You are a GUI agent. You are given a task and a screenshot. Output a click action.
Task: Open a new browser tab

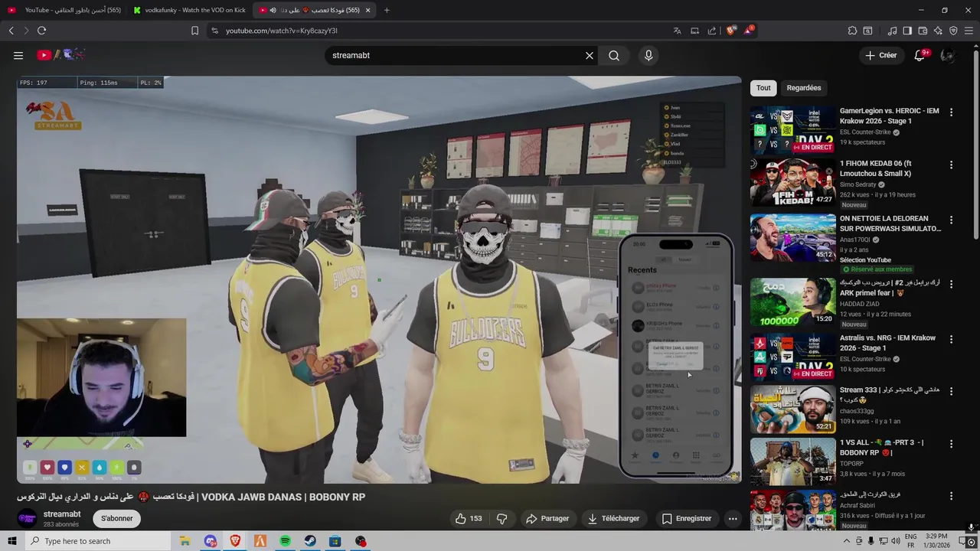tap(387, 10)
